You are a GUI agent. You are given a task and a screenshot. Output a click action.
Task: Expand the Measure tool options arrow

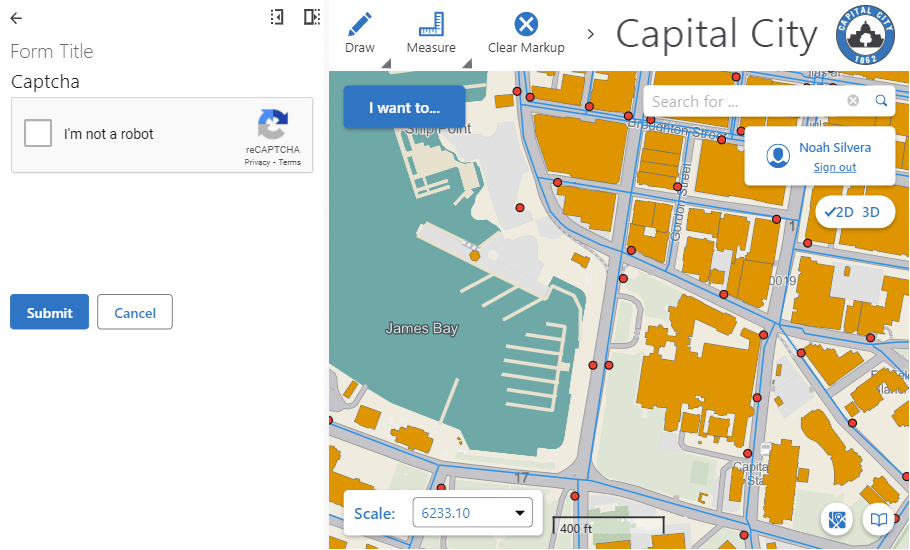pos(466,65)
